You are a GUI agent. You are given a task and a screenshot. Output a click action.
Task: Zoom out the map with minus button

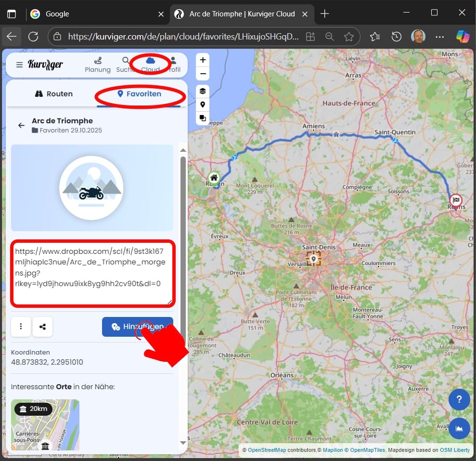pos(203,74)
